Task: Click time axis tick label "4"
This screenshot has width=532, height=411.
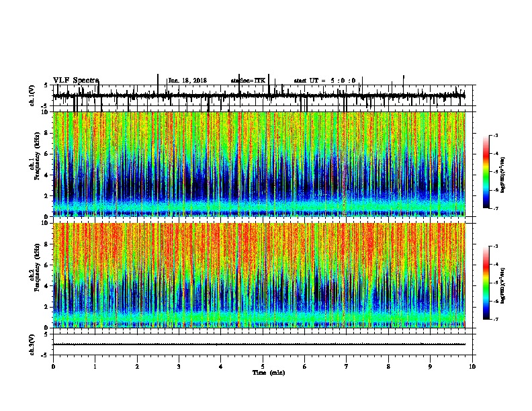Action: click(221, 367)
